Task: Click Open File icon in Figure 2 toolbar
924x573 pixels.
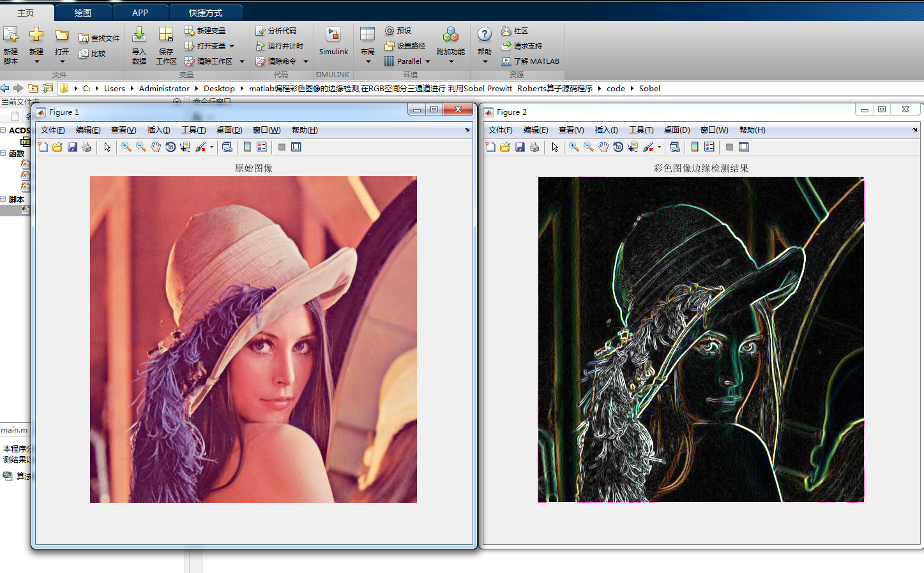Action: pos(505,147)
